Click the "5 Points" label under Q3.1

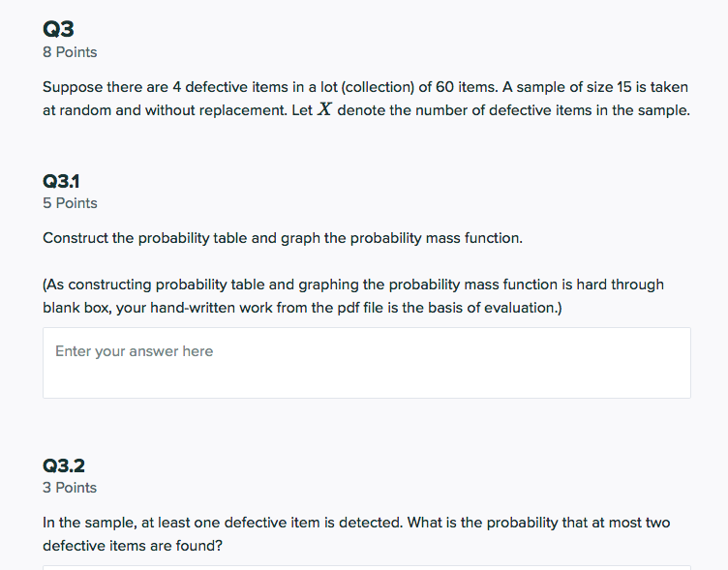[x=70, y=203]
